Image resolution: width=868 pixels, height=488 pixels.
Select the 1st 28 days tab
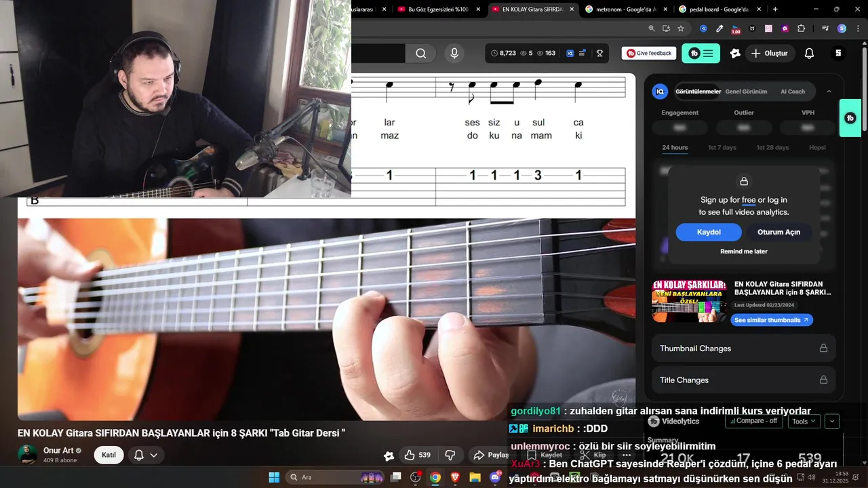(772, 148)
